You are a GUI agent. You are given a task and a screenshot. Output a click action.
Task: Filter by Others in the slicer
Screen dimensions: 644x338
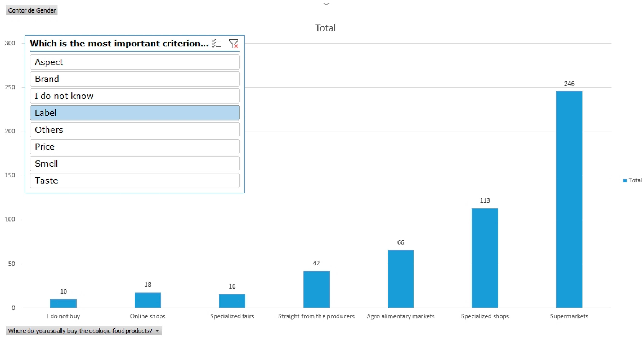pyautogui.click(x=135, y=130)
